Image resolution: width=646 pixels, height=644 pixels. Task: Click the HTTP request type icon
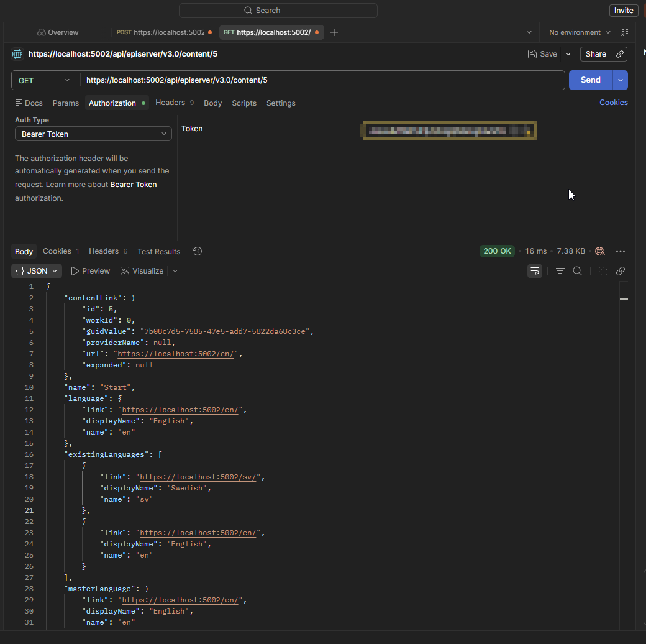tap(17, 54)
